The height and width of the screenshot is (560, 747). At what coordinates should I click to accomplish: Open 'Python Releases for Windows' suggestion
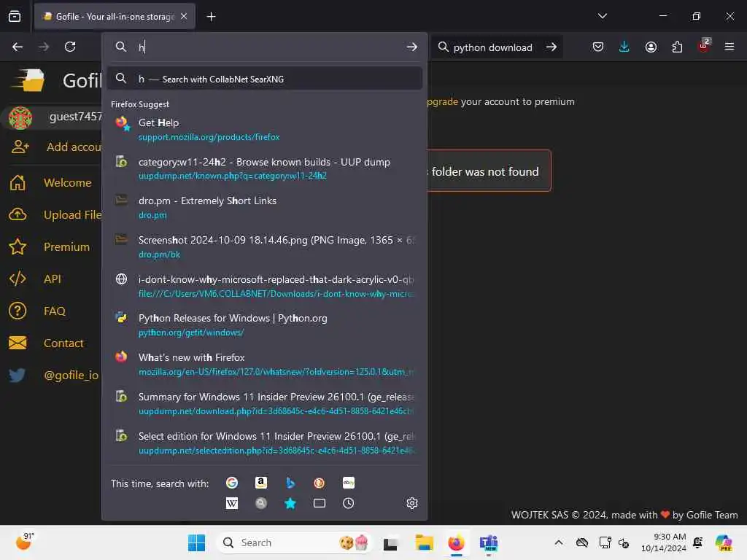[264, 324]
